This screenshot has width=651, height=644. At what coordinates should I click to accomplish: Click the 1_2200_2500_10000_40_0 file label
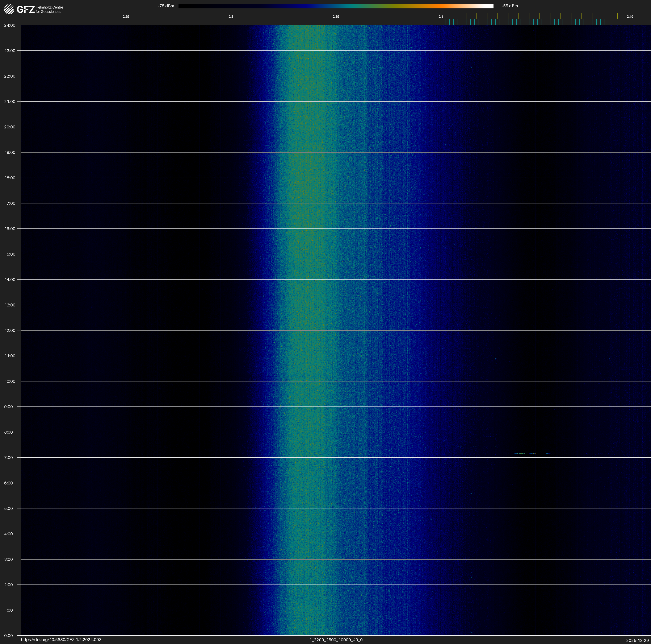coord(336,640)
